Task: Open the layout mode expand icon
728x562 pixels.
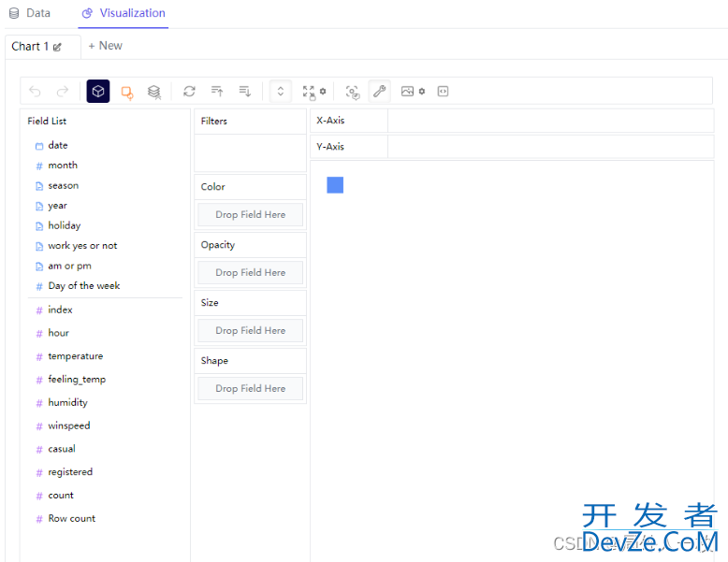Action: pos(309,92)
